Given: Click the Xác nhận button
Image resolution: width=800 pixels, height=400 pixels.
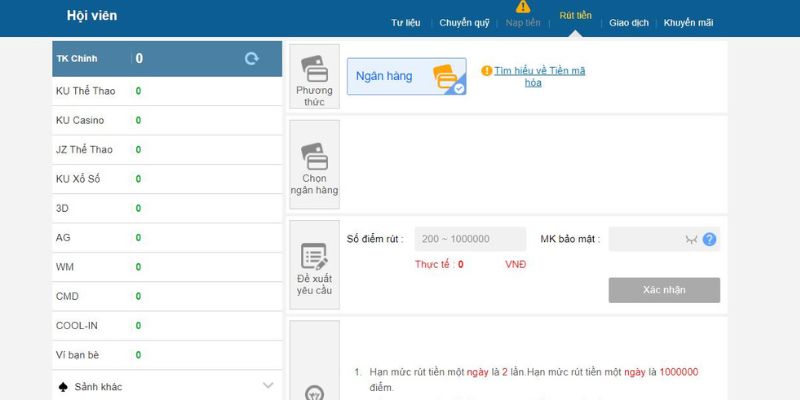Looking at the screenshot, I should (x=664, y=290).
